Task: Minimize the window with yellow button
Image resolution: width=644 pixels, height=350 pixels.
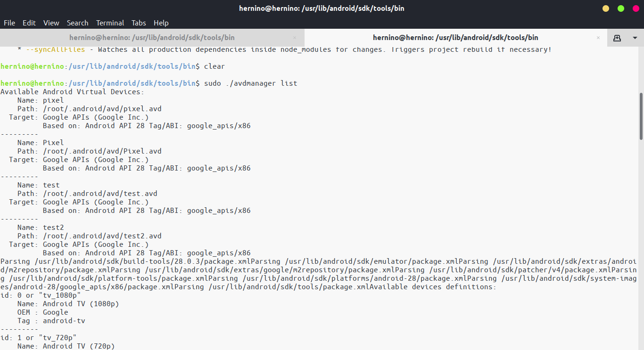Action: [x=606, y=8]
